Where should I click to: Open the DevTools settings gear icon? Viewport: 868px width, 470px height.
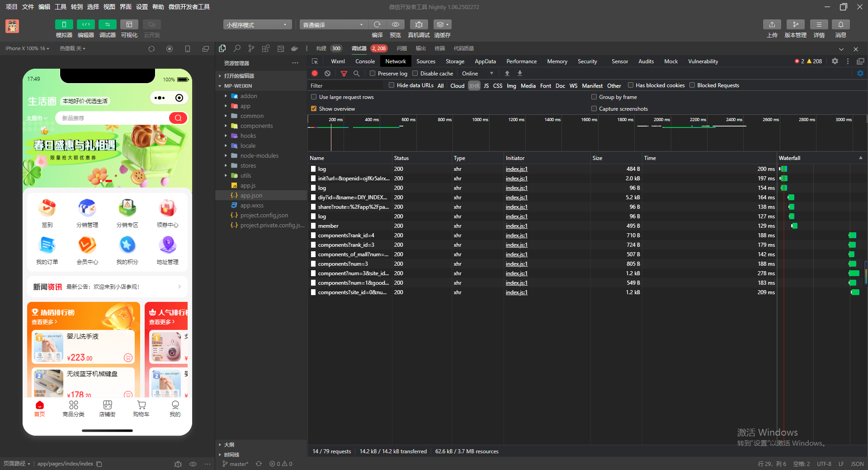tap(835, 61)
